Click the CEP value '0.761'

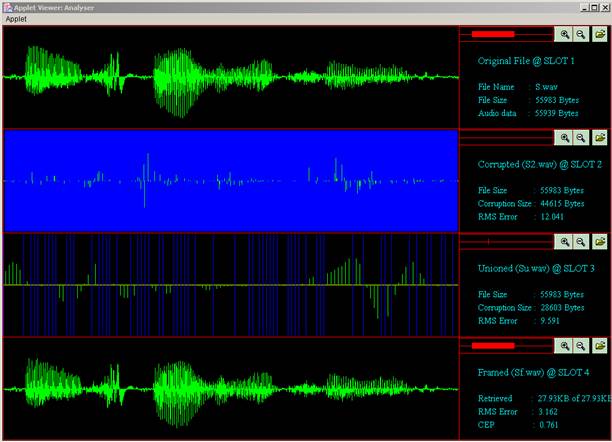click(x=549, y=425)
